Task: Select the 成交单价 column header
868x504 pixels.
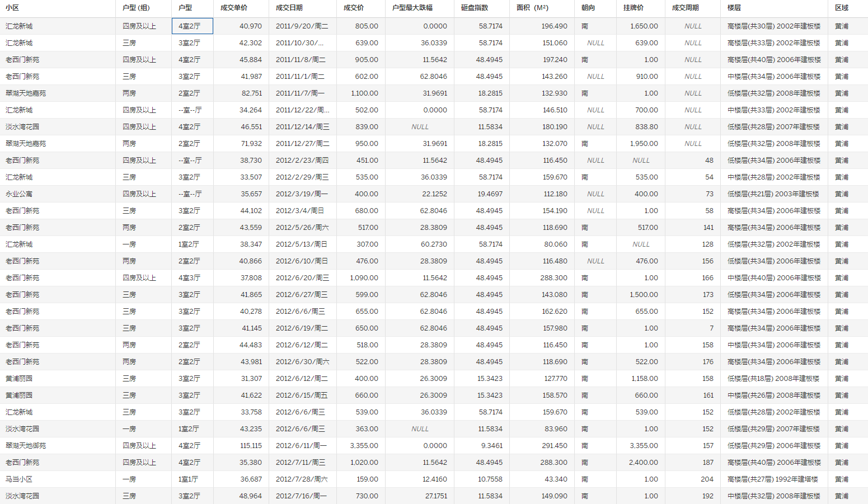Action: (234, 8)
